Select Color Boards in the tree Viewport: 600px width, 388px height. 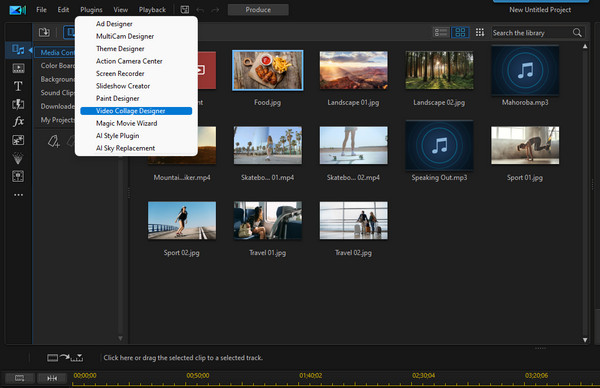tap(57, 66)
